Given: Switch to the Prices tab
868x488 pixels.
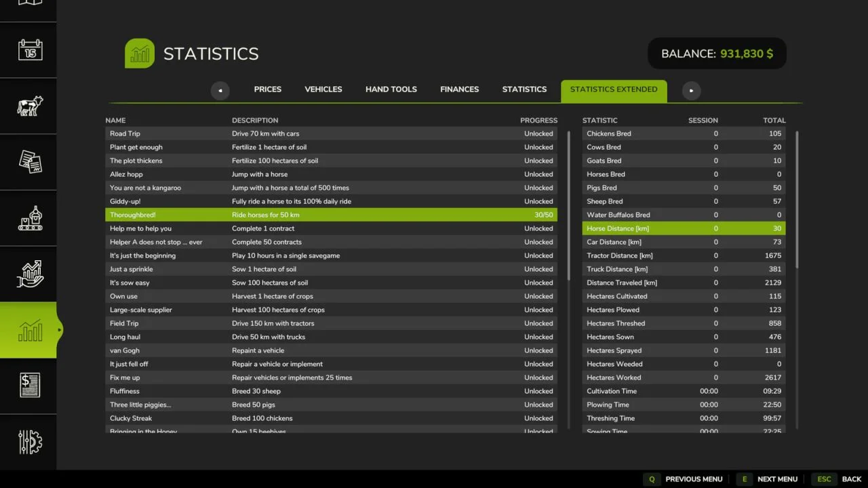Looking at the screenshot, I should [268, 89].
